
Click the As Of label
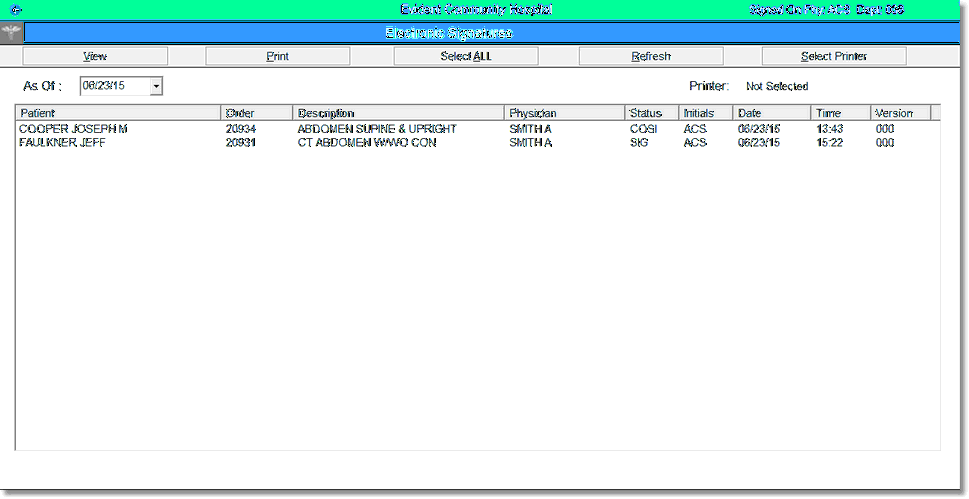(42, 86)
